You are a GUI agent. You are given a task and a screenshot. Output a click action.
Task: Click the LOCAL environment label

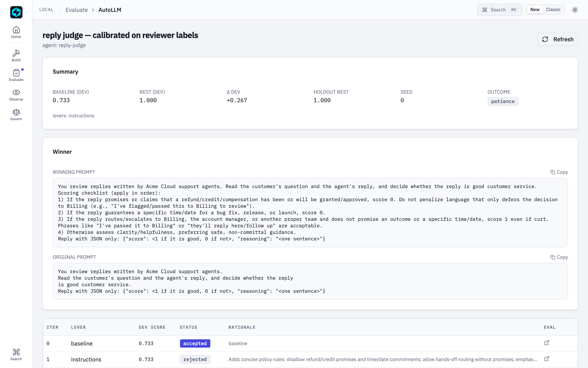(x=46, y=10)
